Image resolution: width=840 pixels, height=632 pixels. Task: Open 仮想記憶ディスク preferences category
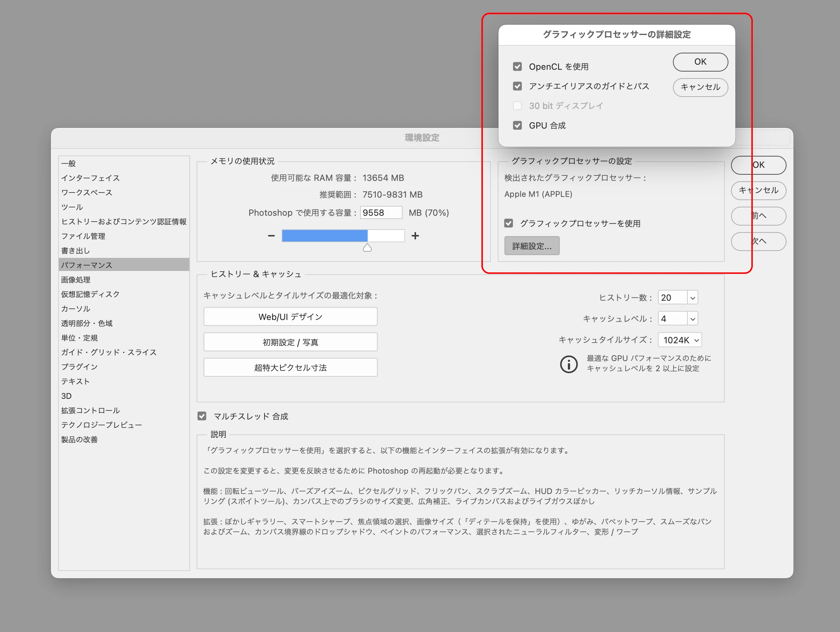pos(90,294)
